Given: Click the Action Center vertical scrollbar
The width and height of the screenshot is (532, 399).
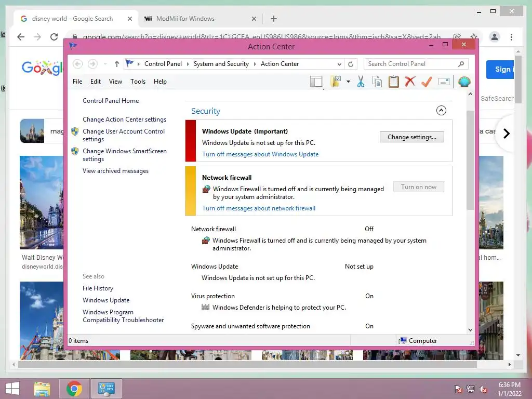Looking at the screenshot, I should click(x=470, y=159).
